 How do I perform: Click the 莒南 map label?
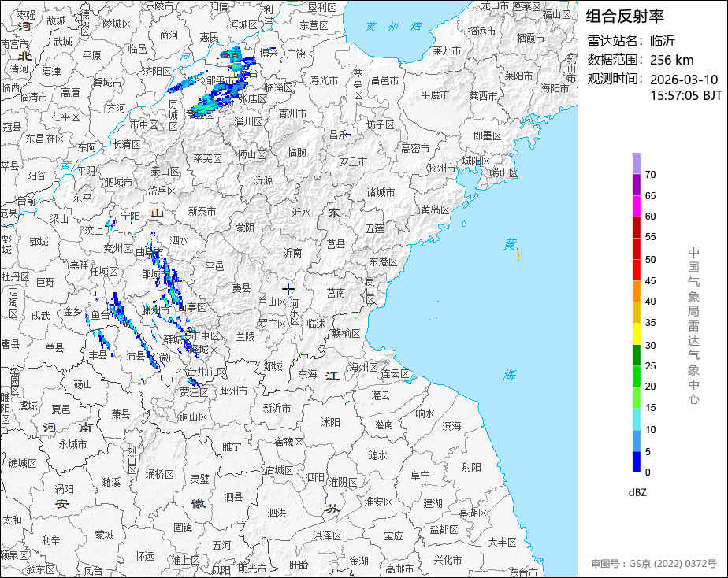pos(336,293)
